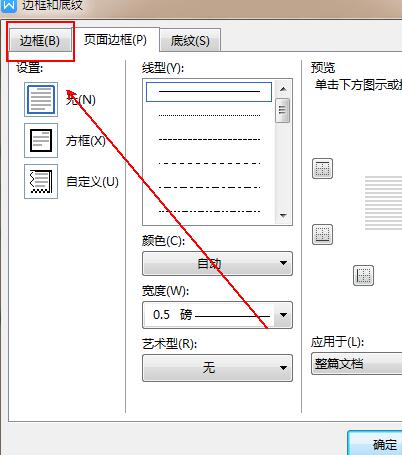The height and width of the screenshot is (455, 402).
Task: Click the 无(N) setting label
Action: [81, 100]
